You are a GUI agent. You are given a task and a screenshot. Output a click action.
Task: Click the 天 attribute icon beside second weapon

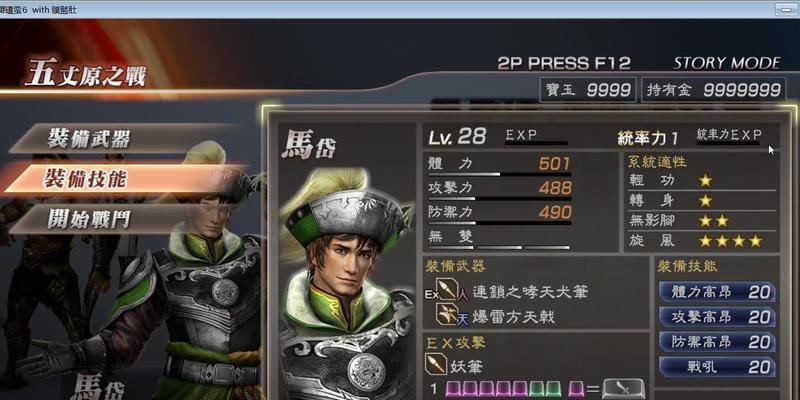coord(463,319)
